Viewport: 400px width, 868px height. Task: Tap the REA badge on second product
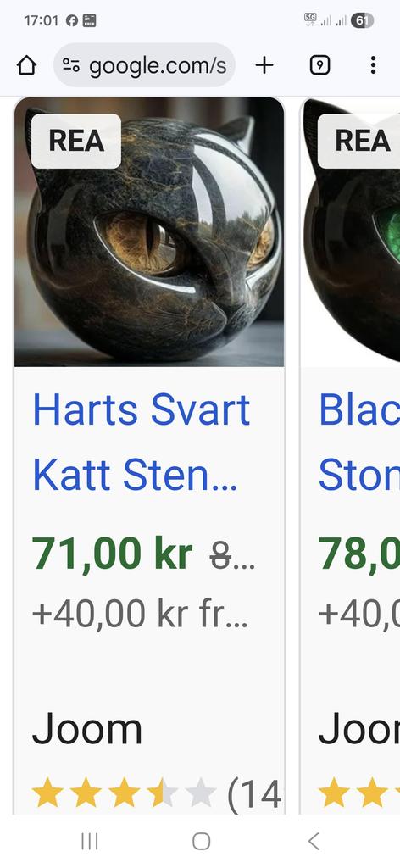click(359, 142)
